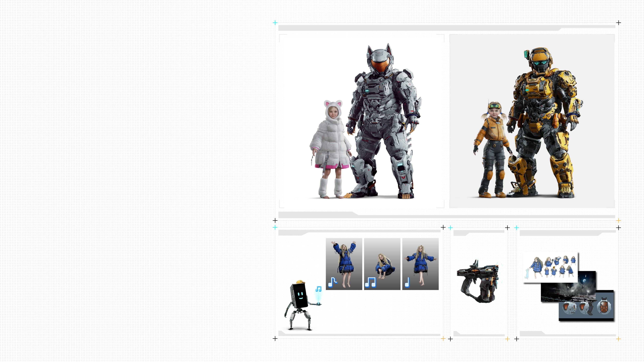The width and height of the screenshot is (644, 362).
Task: Click the orange plus marker under the pistol panel
Action: (x=507, y=339)
